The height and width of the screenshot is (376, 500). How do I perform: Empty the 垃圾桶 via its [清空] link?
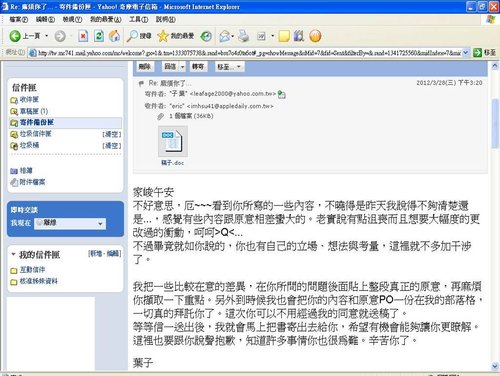[112, 146]
